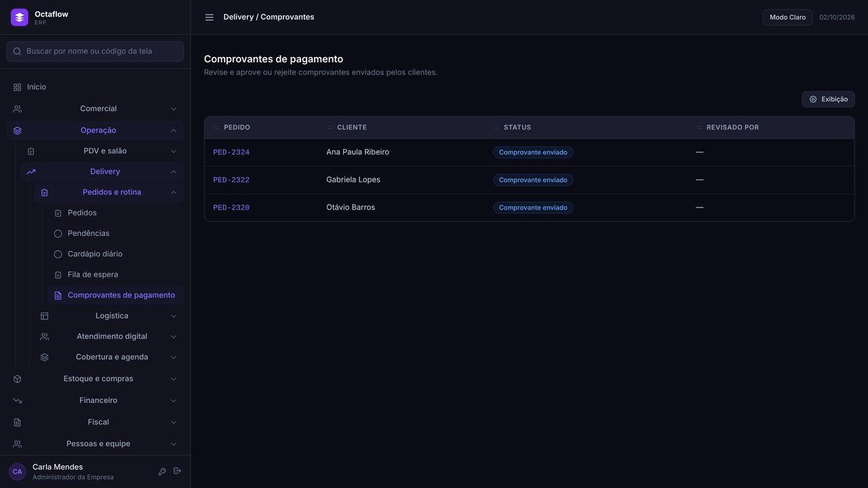Focus the Buscar por nome search field
This screenshot has height=488, width=868.
tap(95, 52)
